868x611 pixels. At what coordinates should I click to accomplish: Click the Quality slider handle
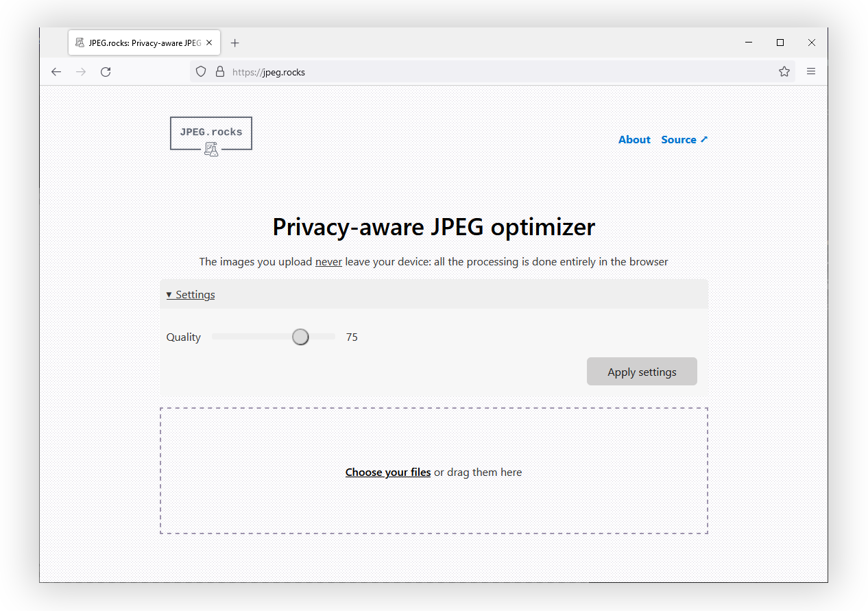[300, 337]
